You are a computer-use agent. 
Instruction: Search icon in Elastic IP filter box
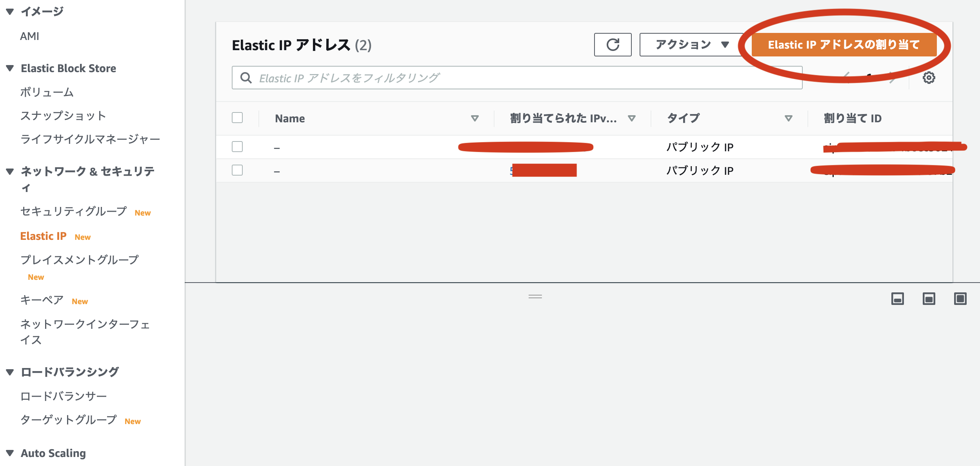tap(246, 78)
